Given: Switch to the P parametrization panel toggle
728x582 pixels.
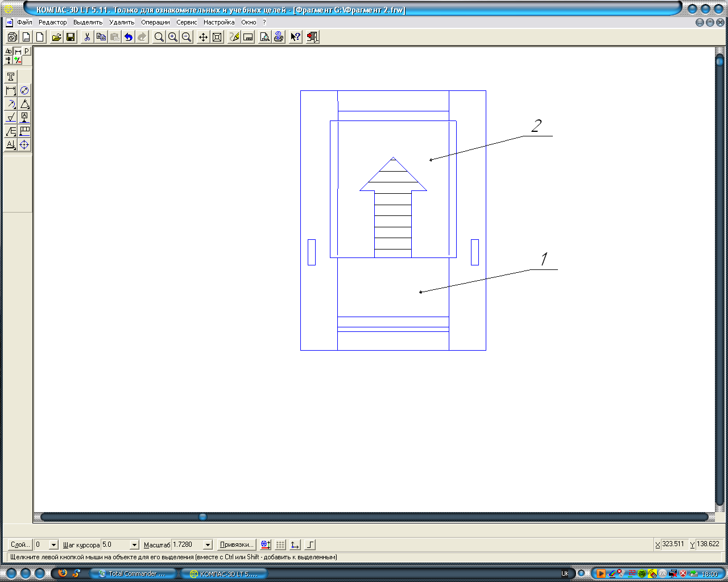Looking at the screenshot, I should [x=27, y=51].
